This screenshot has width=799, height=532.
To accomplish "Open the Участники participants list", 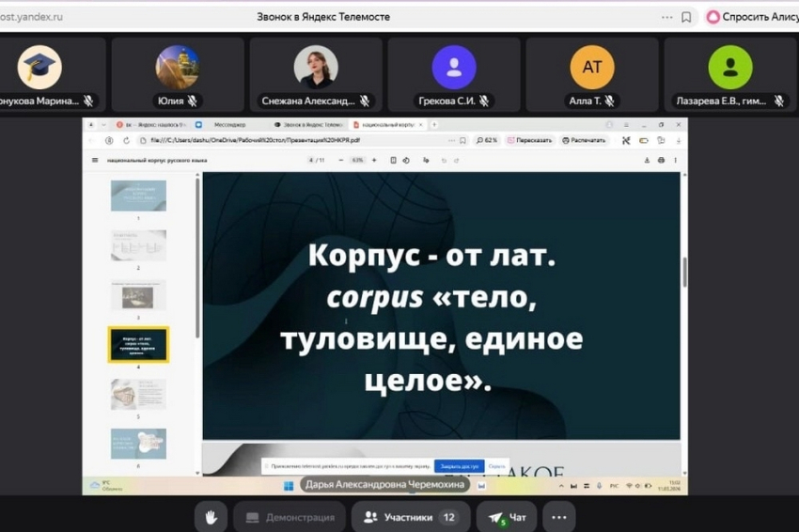I will [x=411, y=517].
